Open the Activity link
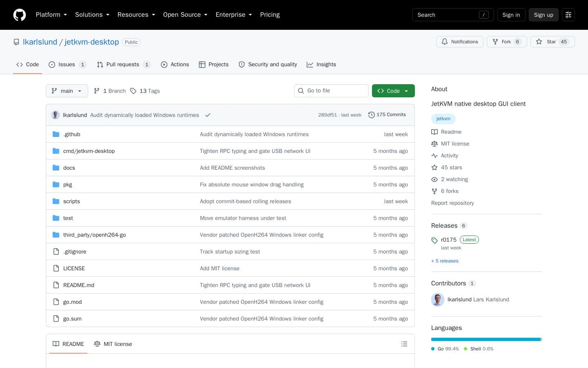Screen dimensions: 588x368 tap(445, 155)
